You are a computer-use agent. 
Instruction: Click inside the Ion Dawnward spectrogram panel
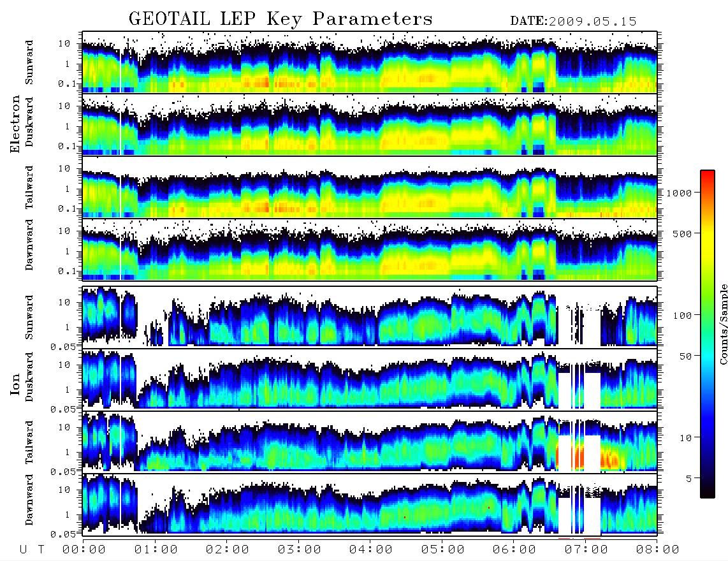click(x=370, y=504)
